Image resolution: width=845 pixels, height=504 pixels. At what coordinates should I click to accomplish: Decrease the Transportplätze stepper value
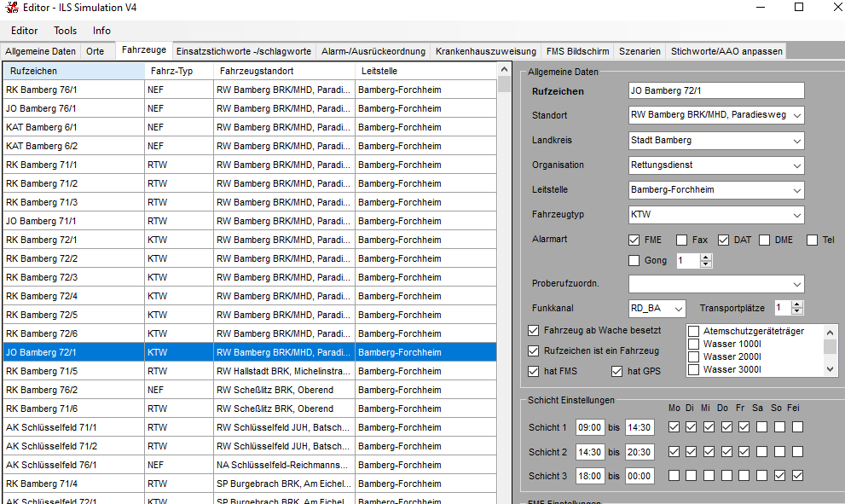coord(799,312)
